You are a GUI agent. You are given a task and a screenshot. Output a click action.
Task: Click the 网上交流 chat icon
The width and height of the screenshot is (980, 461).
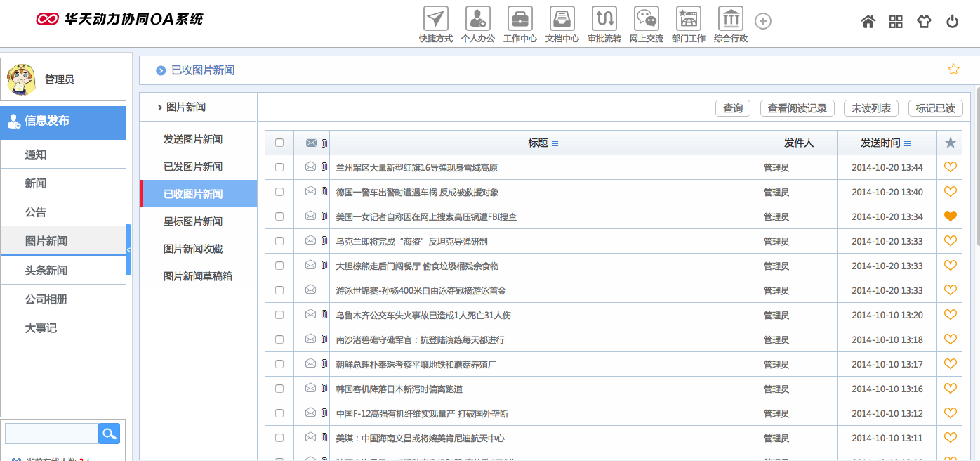[x=647, y=19]
